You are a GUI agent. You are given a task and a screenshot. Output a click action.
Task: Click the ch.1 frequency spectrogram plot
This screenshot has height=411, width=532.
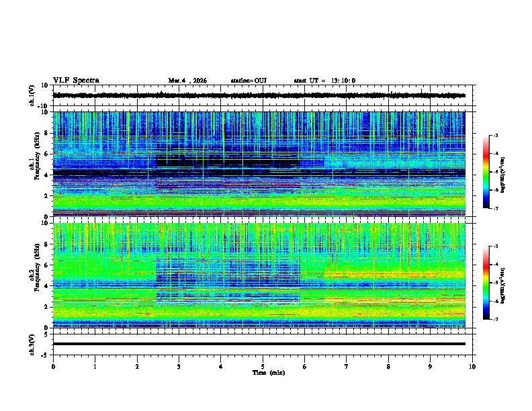click(x=259, y=164)
